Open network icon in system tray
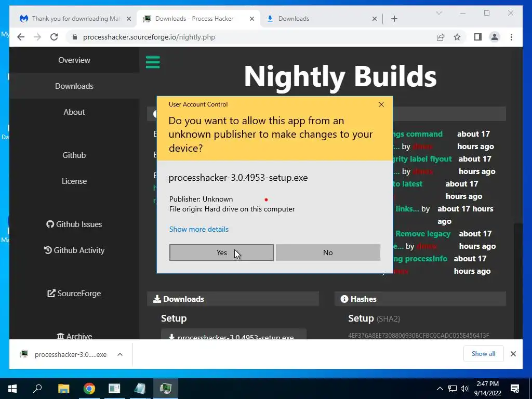The width and height of the screenshot is (532, 399). [x=453, y=389]
